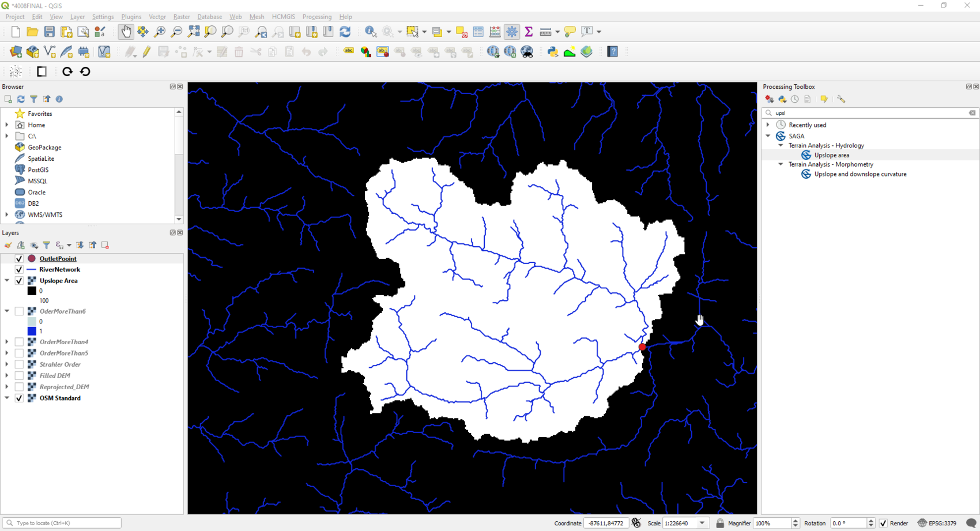The image size is (980, 531).
Task: Open Layer Styling panel from Layers toolbar
Action: [x=8, y=245]
